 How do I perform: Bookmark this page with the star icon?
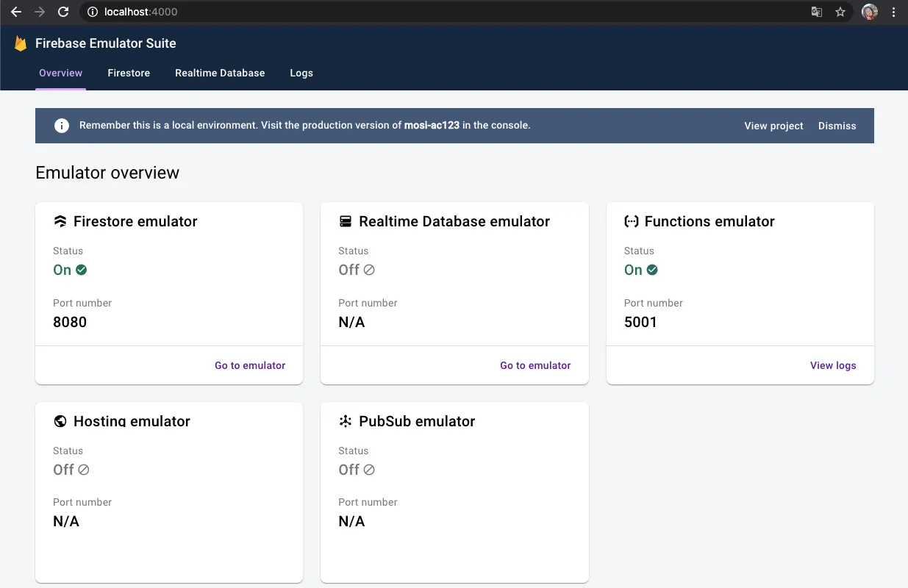click(x=840, y=12)
